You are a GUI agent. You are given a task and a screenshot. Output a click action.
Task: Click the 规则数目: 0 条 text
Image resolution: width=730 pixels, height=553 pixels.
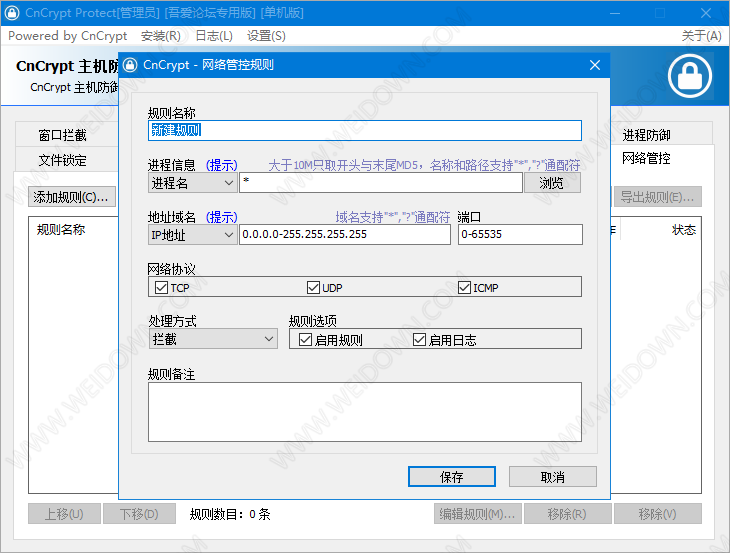pos(230,514)
